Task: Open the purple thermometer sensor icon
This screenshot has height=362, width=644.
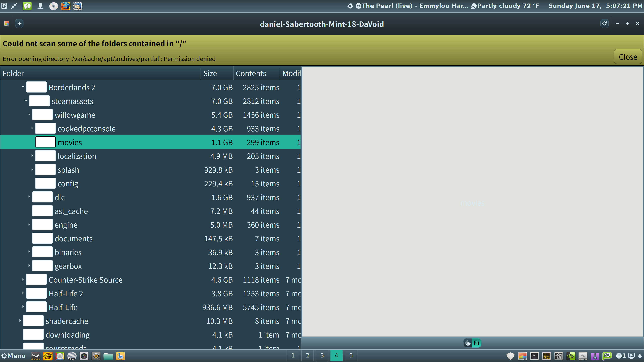Action: pos(595,356)
